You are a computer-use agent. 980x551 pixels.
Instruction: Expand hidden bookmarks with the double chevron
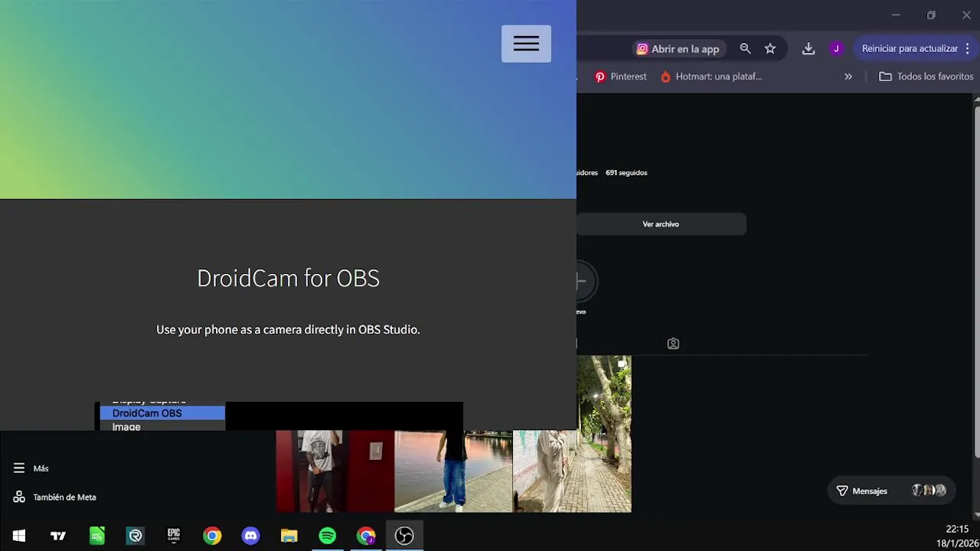[848, 77]
